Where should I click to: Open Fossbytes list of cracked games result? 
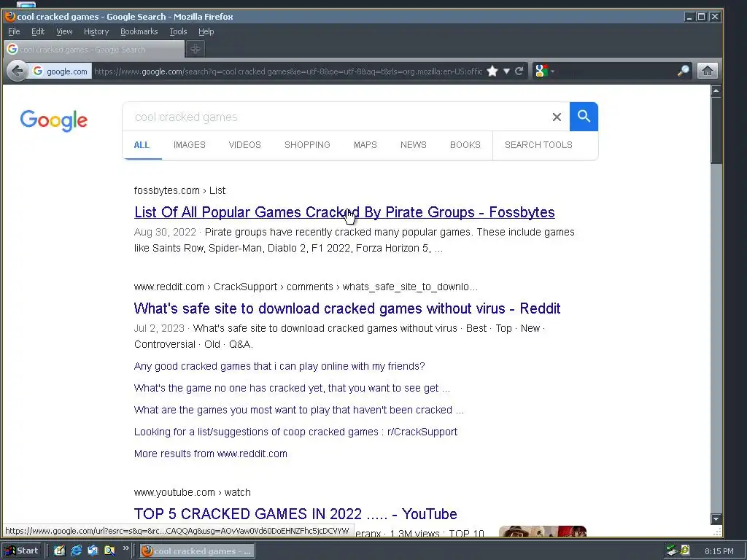pos(344,212)
